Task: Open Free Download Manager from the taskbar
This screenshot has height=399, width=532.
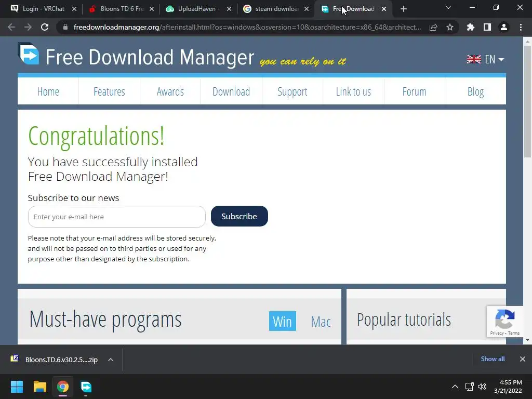Action: [x=86, y=387]
